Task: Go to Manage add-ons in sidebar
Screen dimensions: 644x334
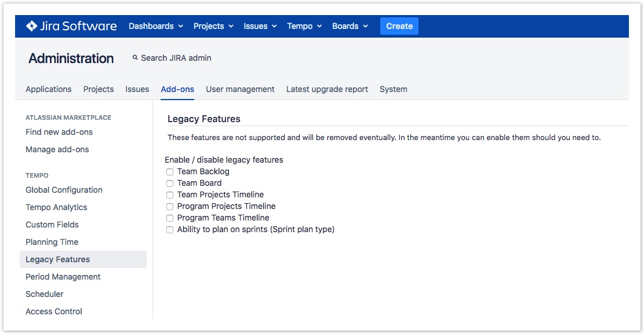Action: click(57, 149)
